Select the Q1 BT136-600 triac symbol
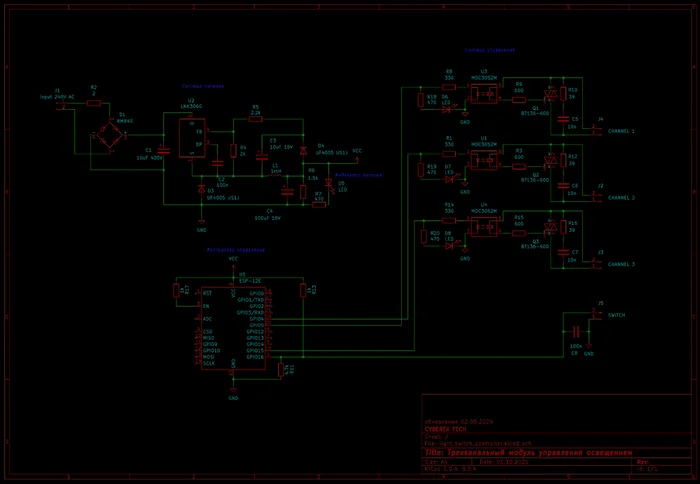The image size is (700, 484). point(551,94)
